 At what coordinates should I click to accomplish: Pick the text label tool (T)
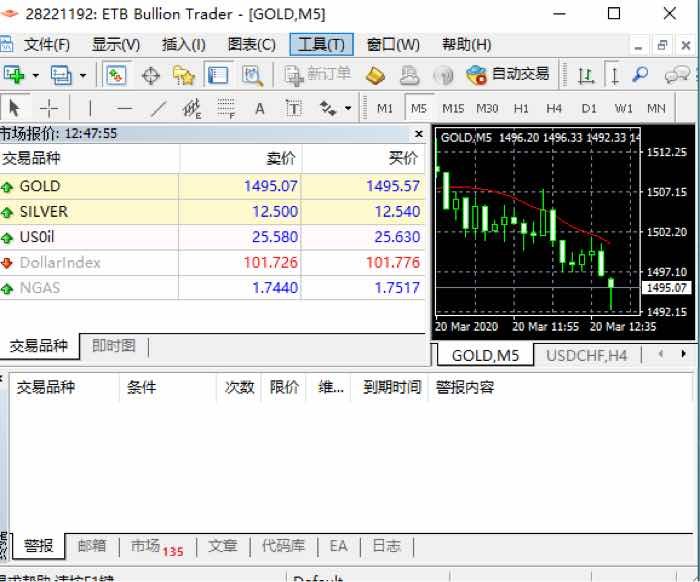coord(294,108)
